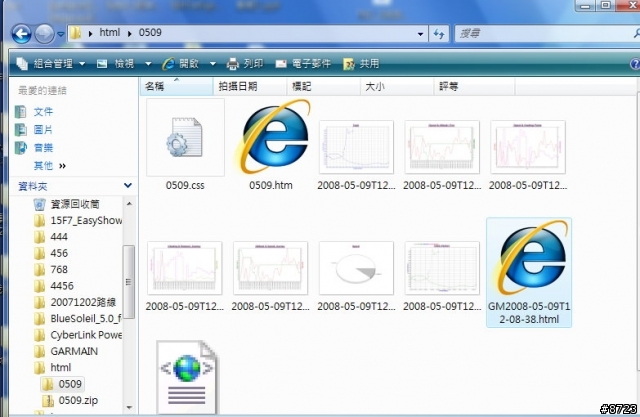The height and width of the screenshot is (417, 640).
Task: Click the 共用 share toolbar button
Action: (361, 64)
